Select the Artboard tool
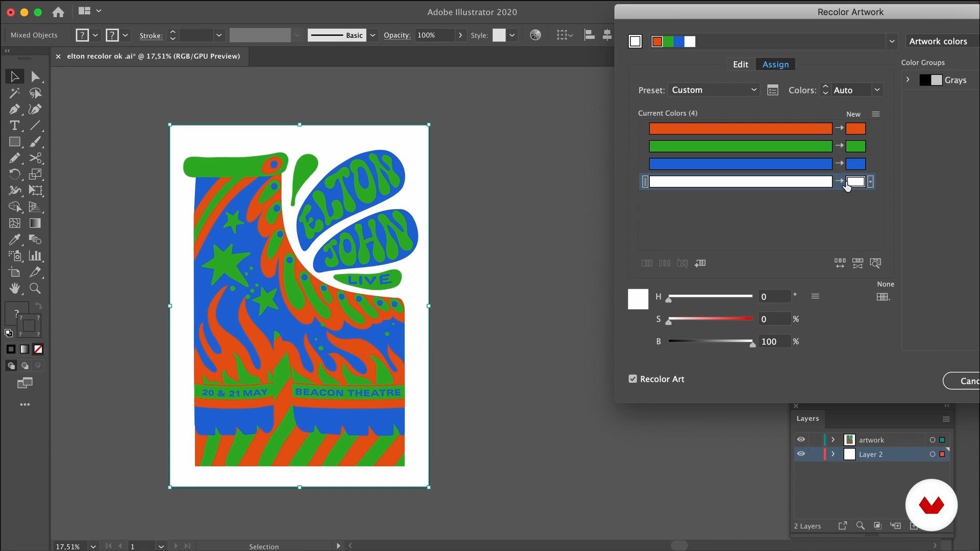The image size is (980, 551). click(x=14, y=272)
